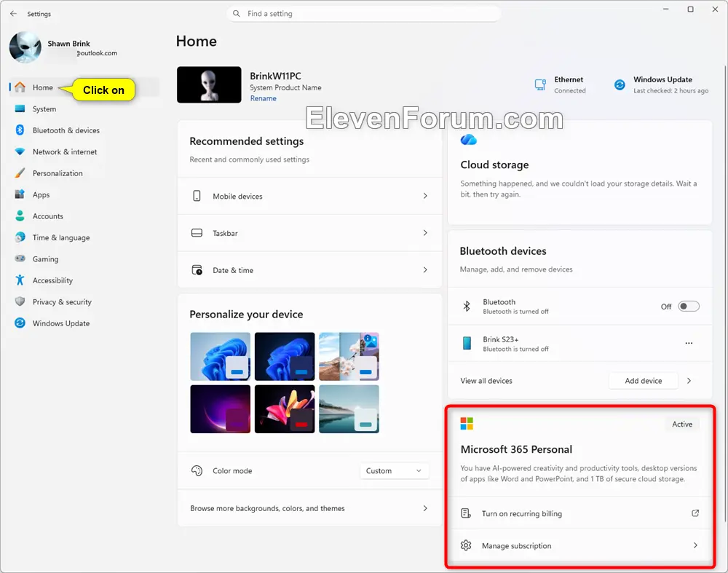Click the Bluetooth symbol icon
This screenshot has width=728, height=573.
pyautogui.click(x=467, y=306)
